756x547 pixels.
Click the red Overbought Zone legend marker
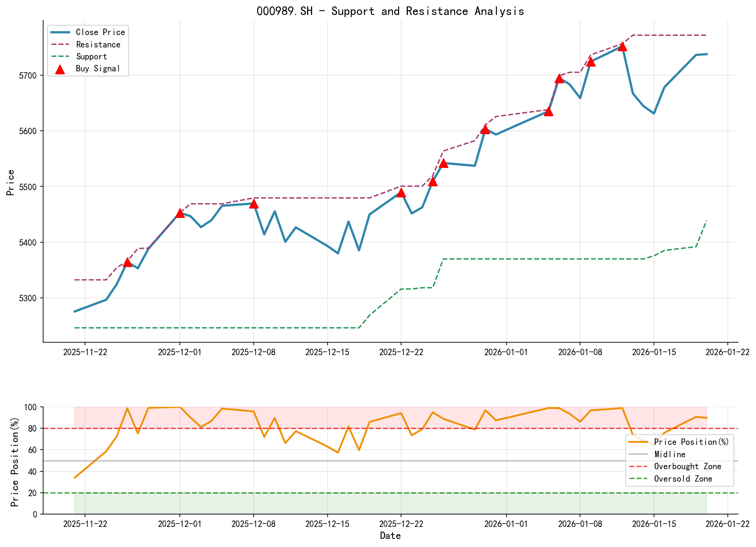(638, 467)
